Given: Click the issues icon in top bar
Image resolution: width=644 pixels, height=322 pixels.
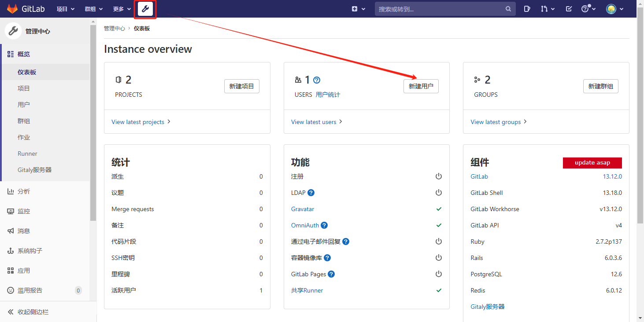Looking at the screenshot, I should click(x=527, y=9).
